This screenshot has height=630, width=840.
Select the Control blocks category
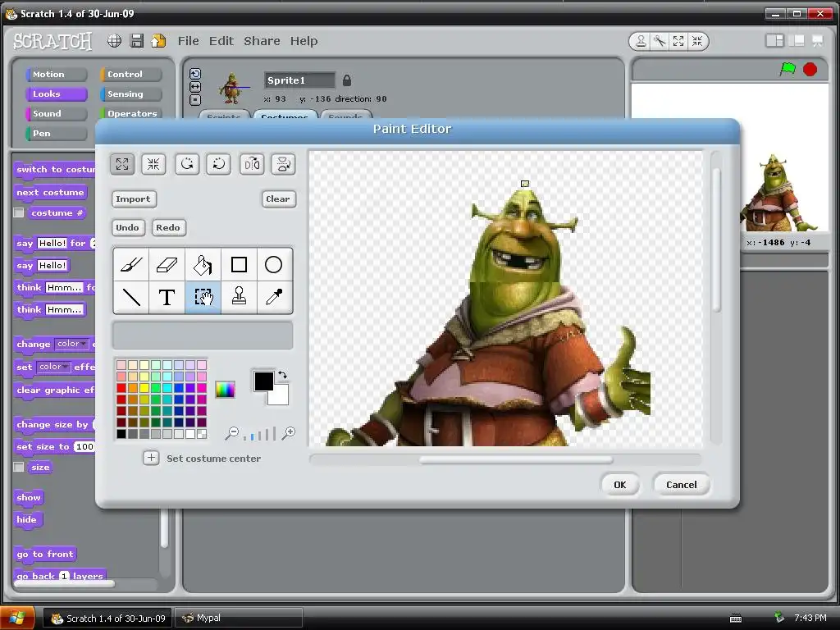130,75
